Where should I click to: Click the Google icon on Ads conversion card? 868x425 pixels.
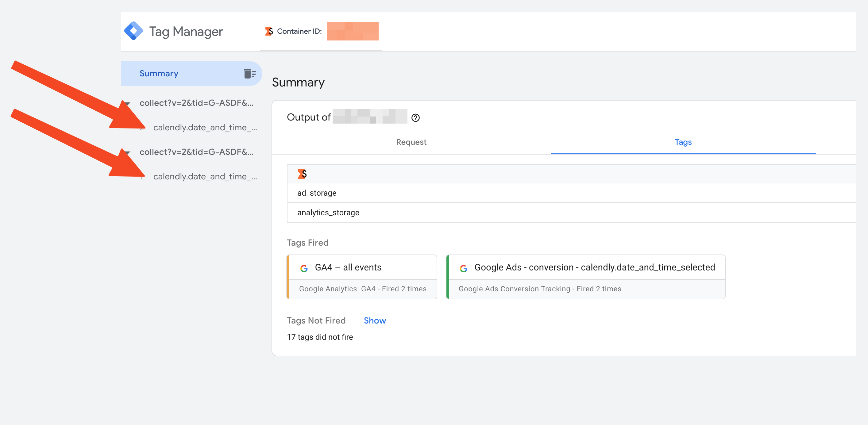(463, 268)
